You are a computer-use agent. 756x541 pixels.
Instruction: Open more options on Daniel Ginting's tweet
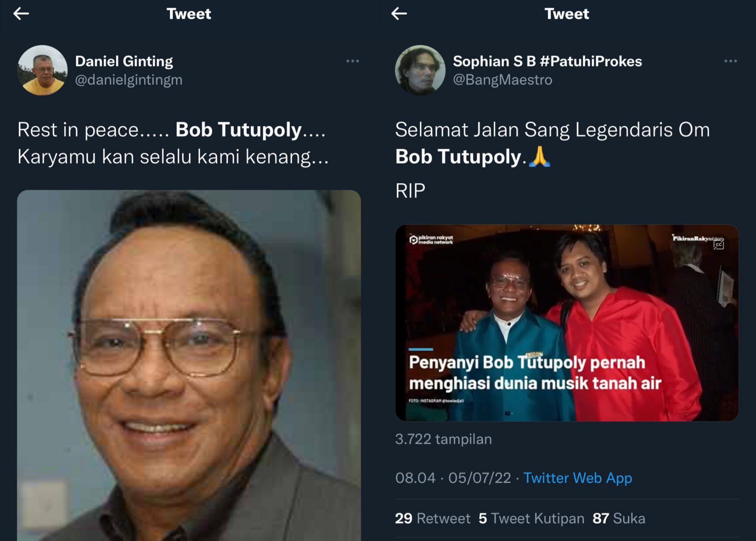coord(352,61)
